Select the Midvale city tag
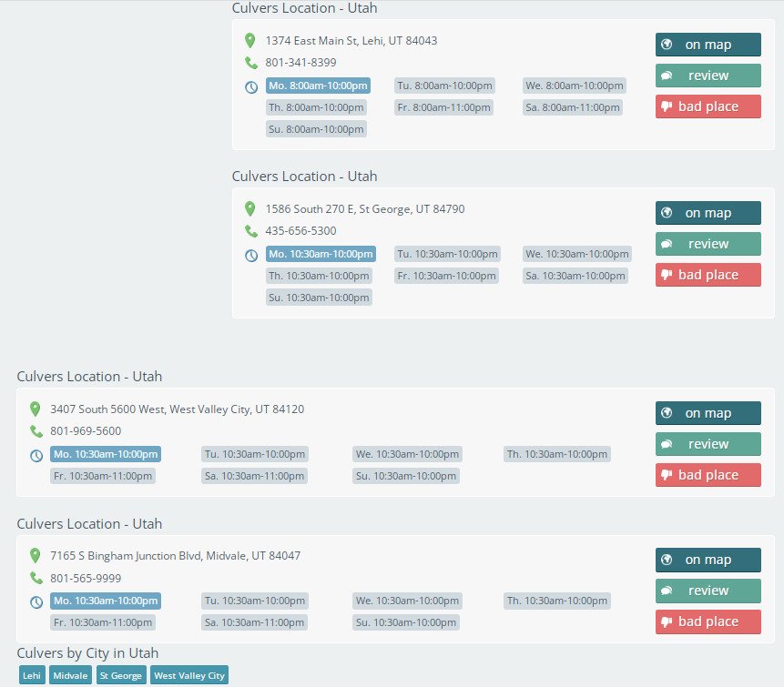784x687 pixels. [x=70, y=675]
